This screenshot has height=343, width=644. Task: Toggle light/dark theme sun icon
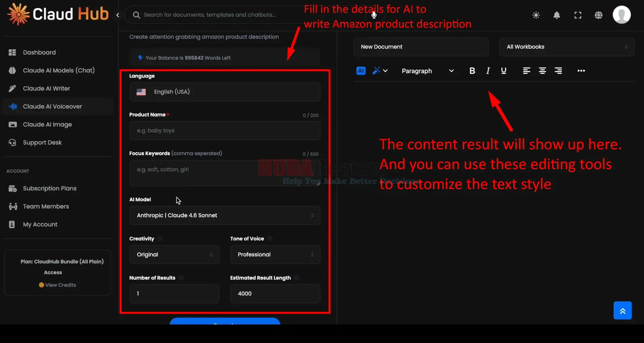coord(536,15)
